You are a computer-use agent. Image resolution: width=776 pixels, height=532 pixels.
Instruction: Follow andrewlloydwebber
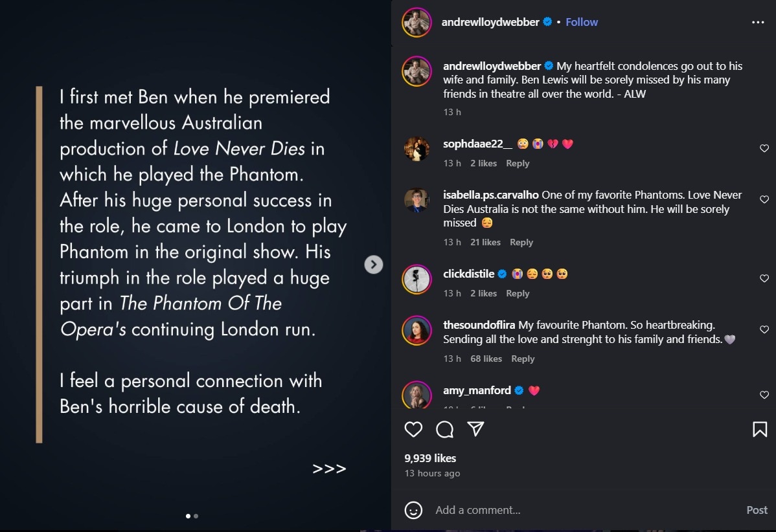coord(582,22)
